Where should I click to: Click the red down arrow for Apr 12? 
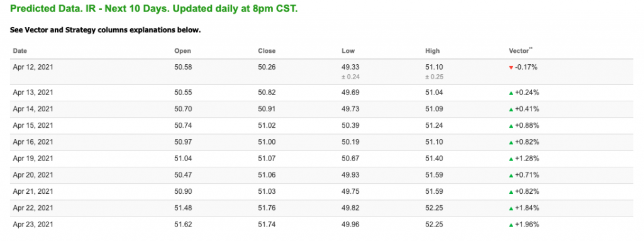point(511,68)
